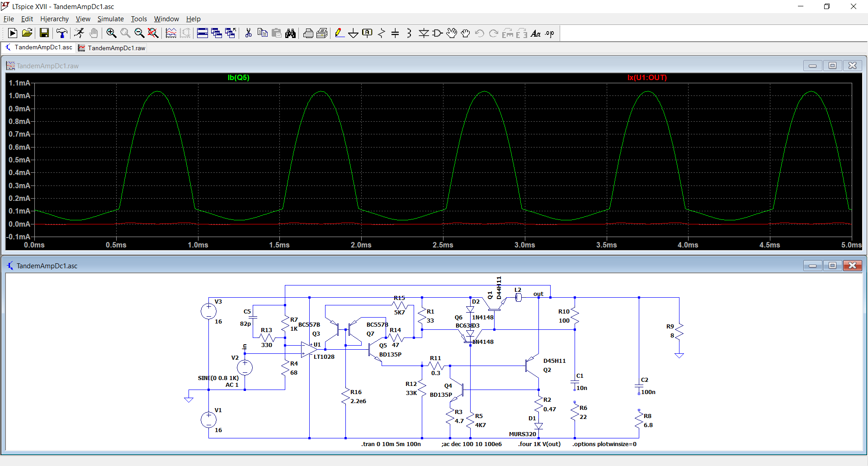
Task: Select the Label Net tool
Action: coord(368,33)
